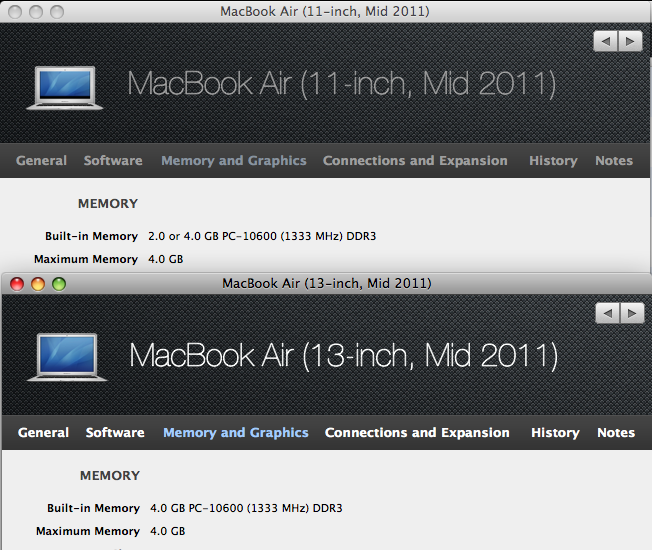Minimize the 13-inch window with the yellow button
Screen dimensions: 652x550
(38, 284)
